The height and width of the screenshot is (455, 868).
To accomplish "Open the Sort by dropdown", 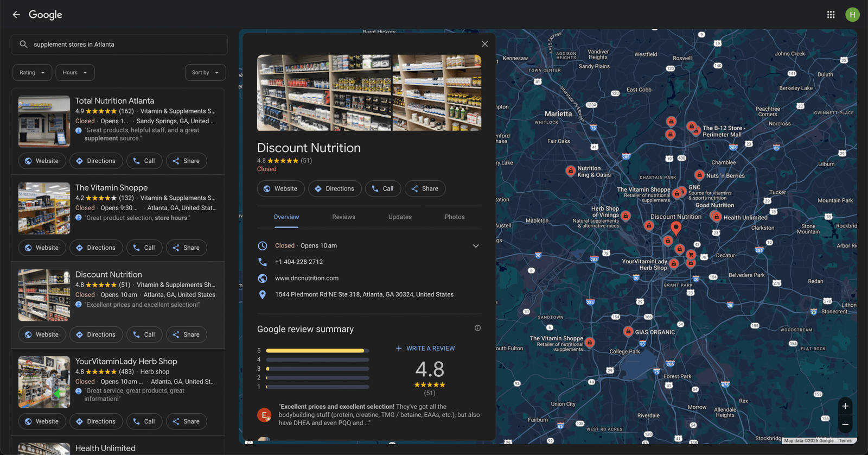I will tap(205, 73).
